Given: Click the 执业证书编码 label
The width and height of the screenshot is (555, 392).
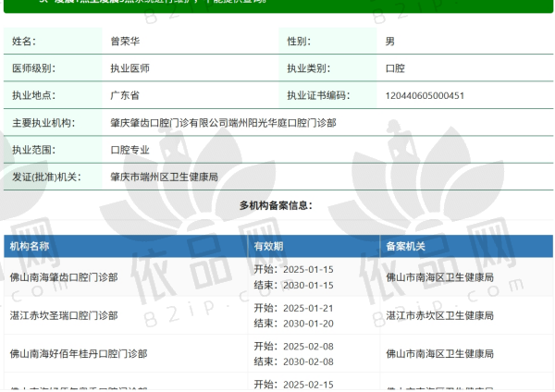Looking at the screenshot, I should pos(318,95).
